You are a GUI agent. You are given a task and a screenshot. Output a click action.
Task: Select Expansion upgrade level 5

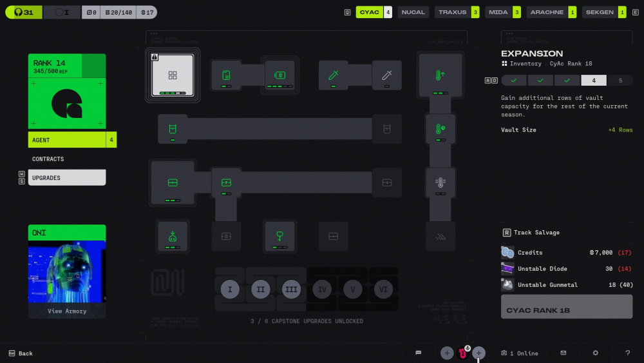pyautogui.click(x=620, y=80)
